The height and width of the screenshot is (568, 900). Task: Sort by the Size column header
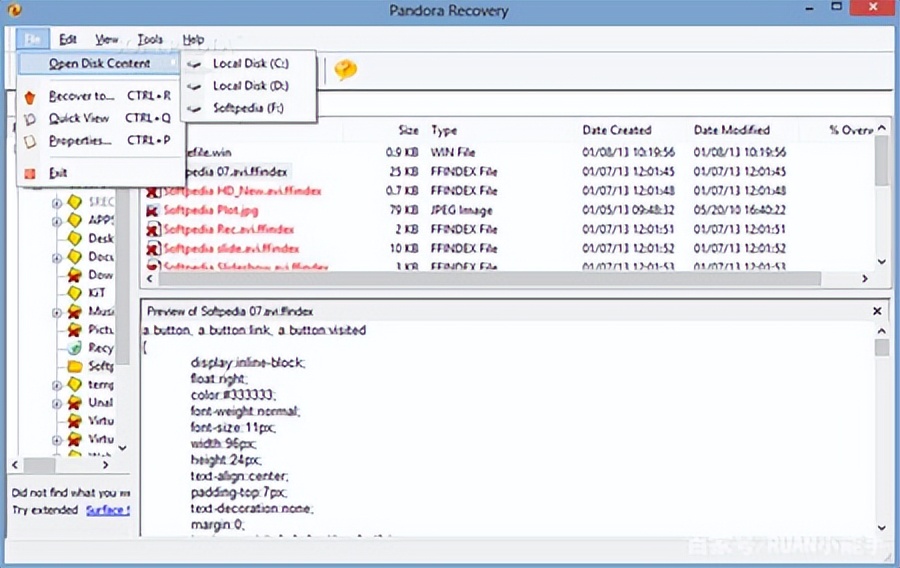(409, 130)
